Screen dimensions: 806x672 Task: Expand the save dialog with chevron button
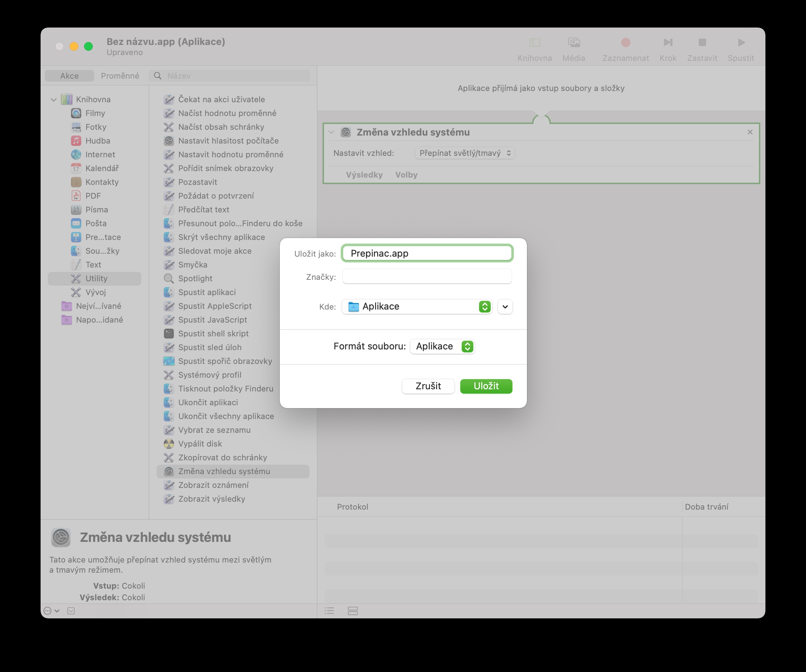(505, 307)
